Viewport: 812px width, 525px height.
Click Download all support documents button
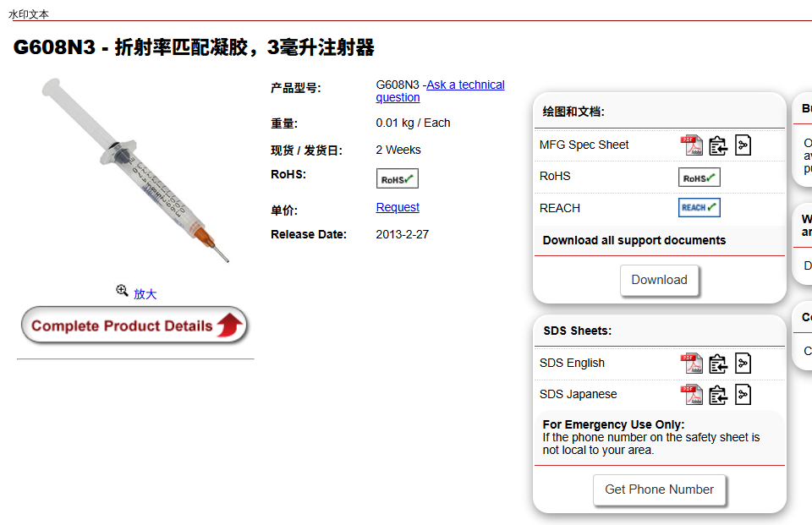pyautogui.click(x=659, y=280)
